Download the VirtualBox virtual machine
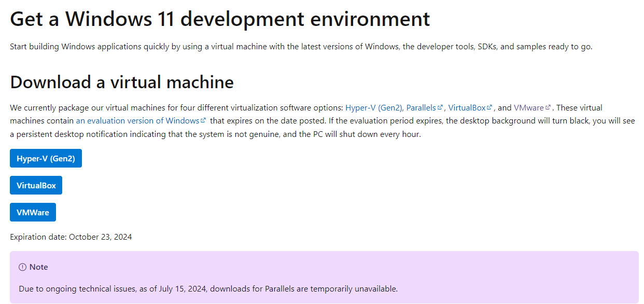This screenshot has width=644, height=304. pos(36,185)
